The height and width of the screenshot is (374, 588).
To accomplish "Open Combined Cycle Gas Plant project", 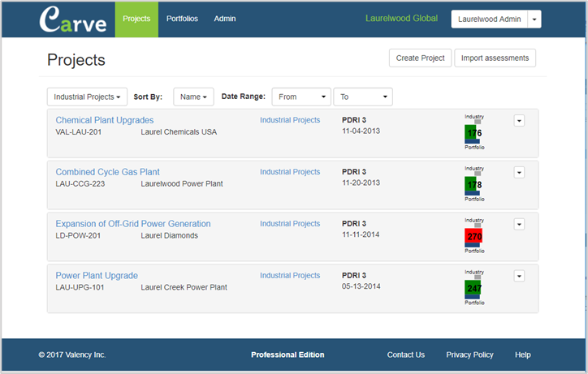I will point(108,172).
